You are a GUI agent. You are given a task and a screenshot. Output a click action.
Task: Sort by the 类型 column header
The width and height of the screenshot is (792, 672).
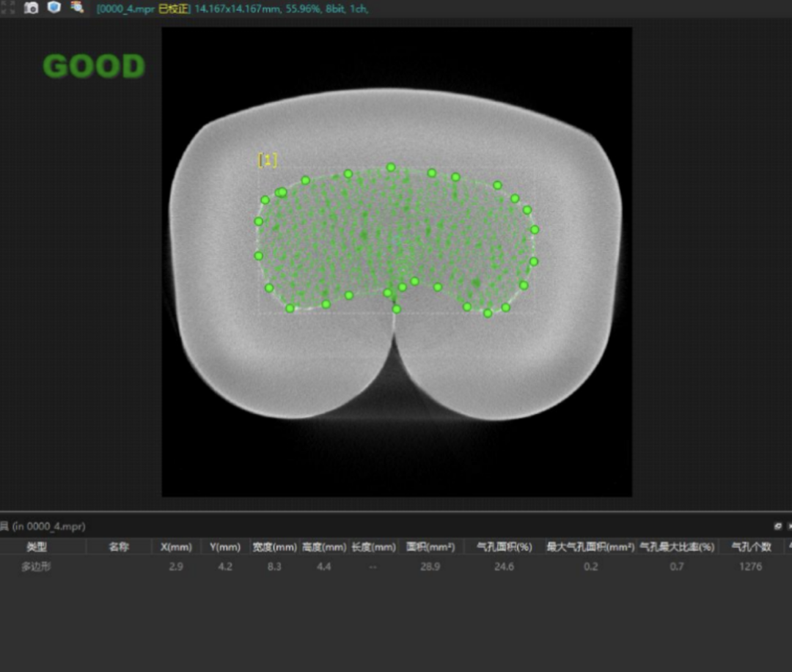pos(37,547)
